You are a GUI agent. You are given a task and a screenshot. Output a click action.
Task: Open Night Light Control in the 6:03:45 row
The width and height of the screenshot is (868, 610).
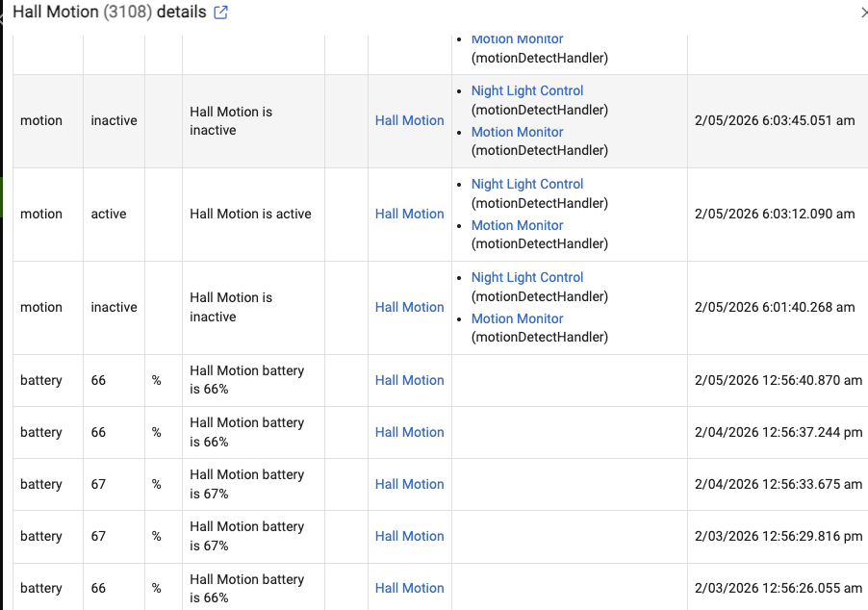click(x=526, y=90)
